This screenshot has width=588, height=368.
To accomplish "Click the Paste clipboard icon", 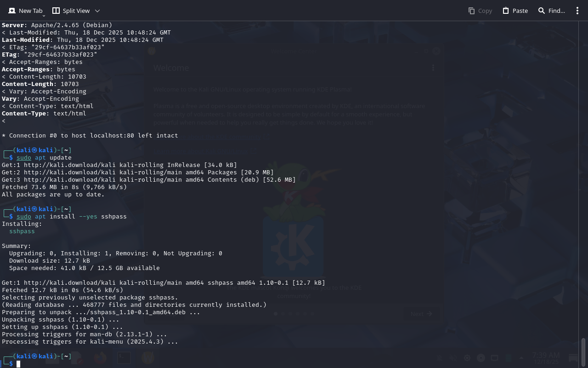I will (506, 11).
